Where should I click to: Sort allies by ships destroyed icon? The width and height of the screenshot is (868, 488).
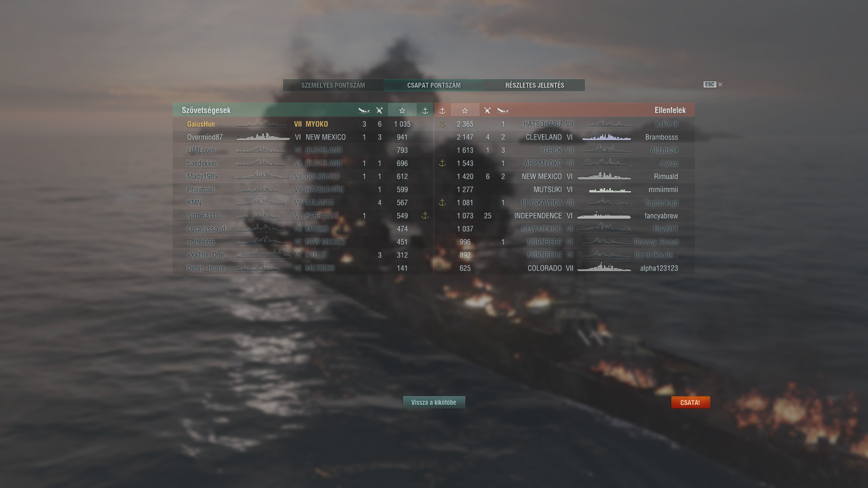click(364, 110)
